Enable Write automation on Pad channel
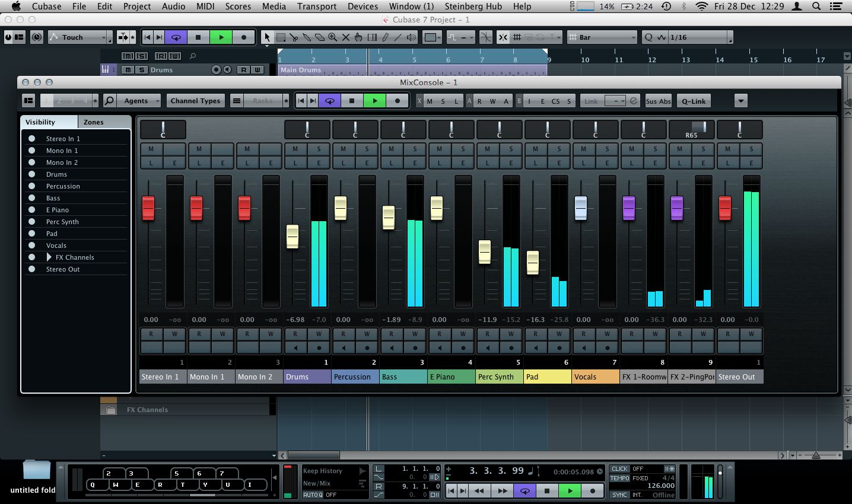 coord(559,334)
